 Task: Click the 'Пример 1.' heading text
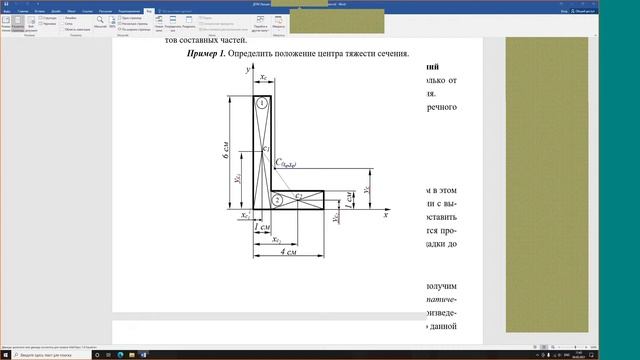pos(206,53)
